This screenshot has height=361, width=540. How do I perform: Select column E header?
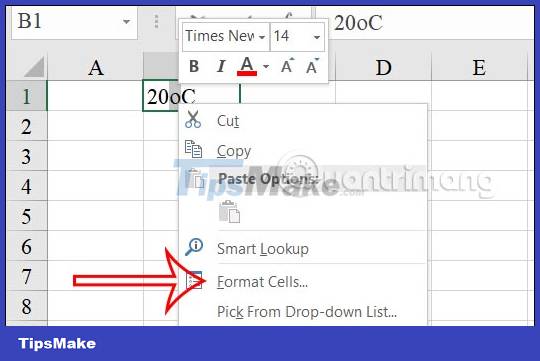coord(479,66)
